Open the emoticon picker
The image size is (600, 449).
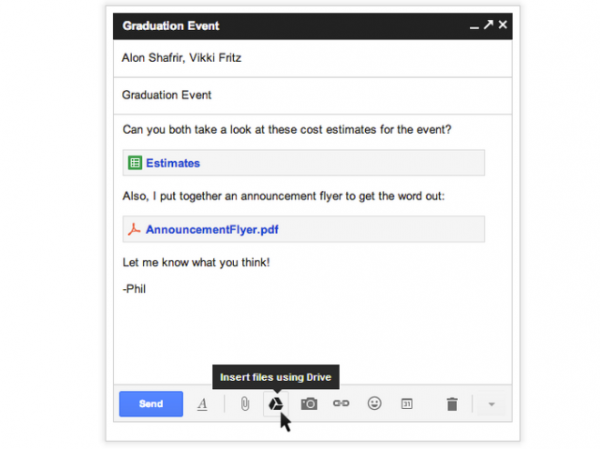coord(374,404)
